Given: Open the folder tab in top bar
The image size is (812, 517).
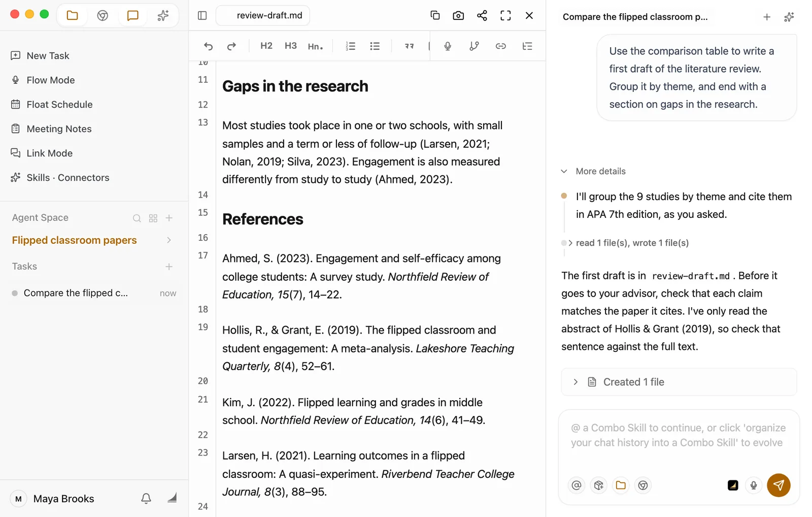Looking at the screenshot, I should pyautogui.click(x=73, y=15).
